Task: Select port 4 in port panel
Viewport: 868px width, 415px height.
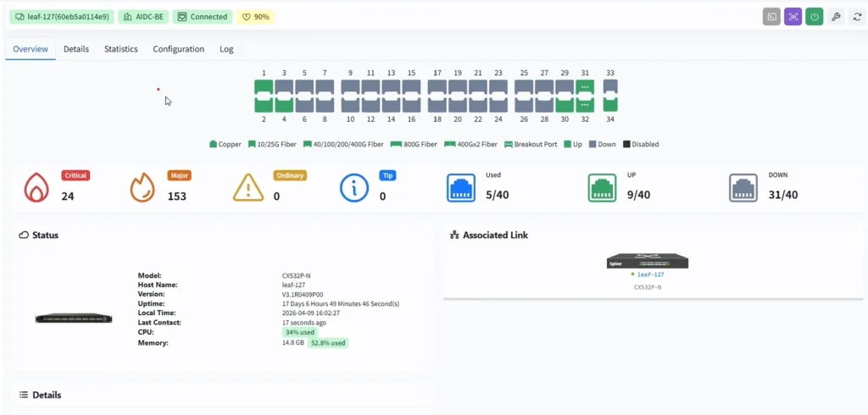Action: tap(284, 104)
